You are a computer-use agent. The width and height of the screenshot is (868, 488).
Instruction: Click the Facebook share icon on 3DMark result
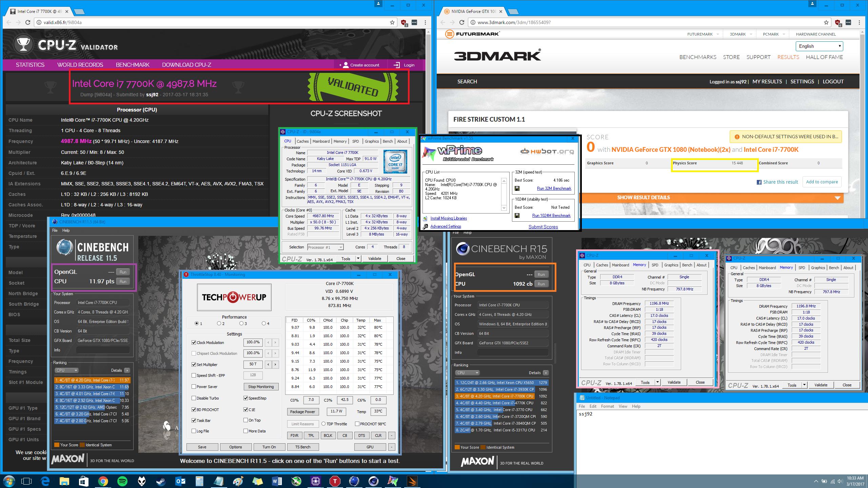coord(759,182)
